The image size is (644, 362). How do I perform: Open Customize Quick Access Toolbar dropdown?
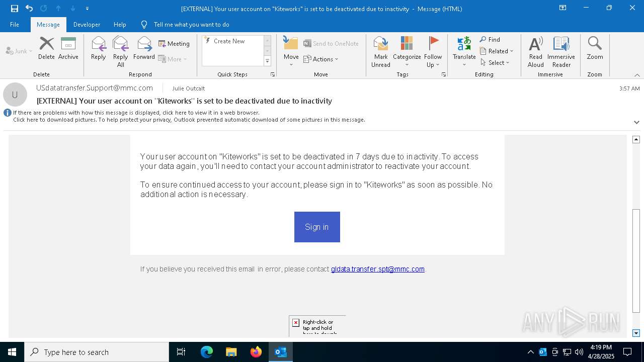coord(88,8)
